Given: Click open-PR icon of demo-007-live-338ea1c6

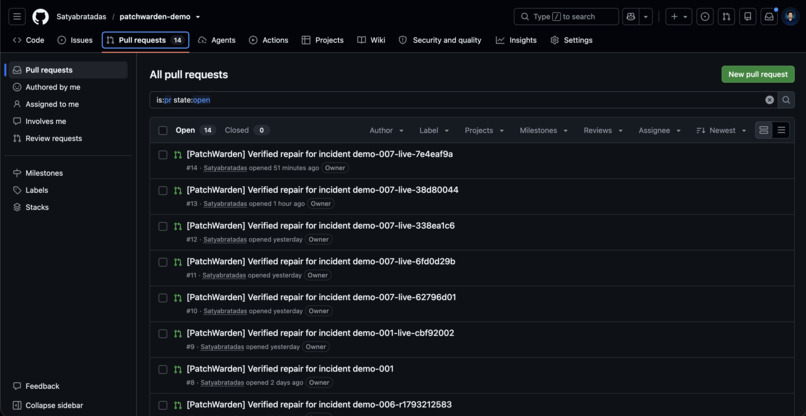Looking at the screenshot, I should (x=178, y=226).
